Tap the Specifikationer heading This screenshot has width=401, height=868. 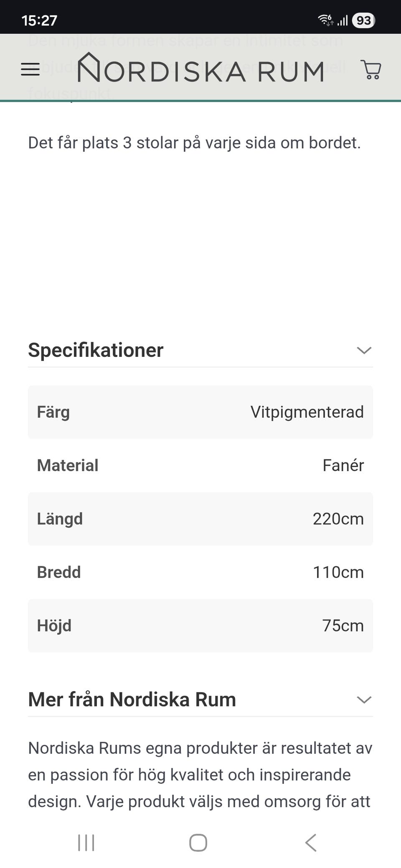point(96,350)
